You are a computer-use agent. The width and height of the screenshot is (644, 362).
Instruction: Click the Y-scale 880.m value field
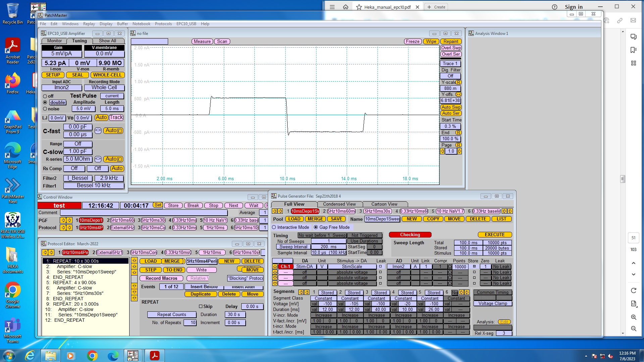(x=450, y=89)
